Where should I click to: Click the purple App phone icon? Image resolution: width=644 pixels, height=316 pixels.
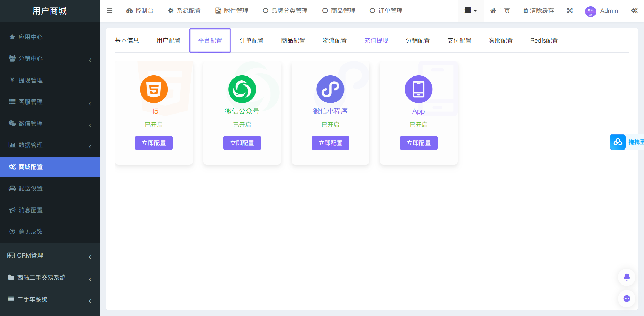point(419,89)
